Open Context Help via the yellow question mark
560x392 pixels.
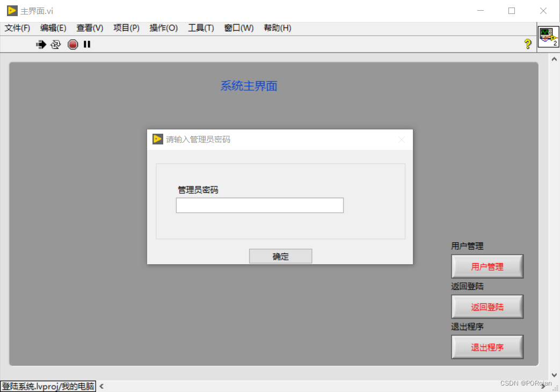(x=527, y=44)
